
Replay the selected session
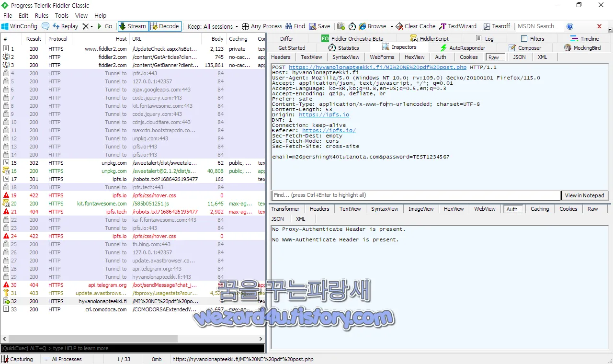point(65,26)
